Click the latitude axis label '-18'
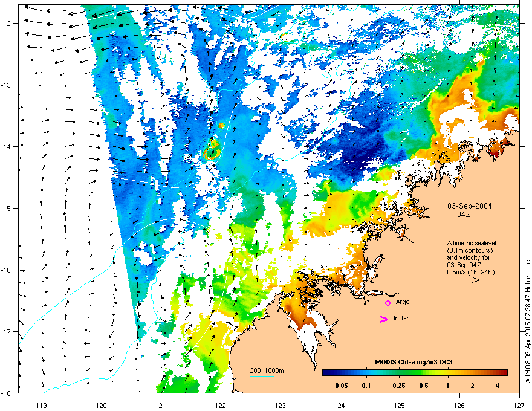Viewport: 532px width, 411px height. 6,393
